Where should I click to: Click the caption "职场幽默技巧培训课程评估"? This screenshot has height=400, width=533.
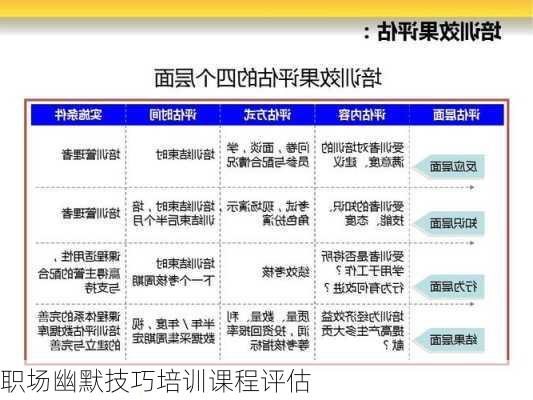pos(156,382)
